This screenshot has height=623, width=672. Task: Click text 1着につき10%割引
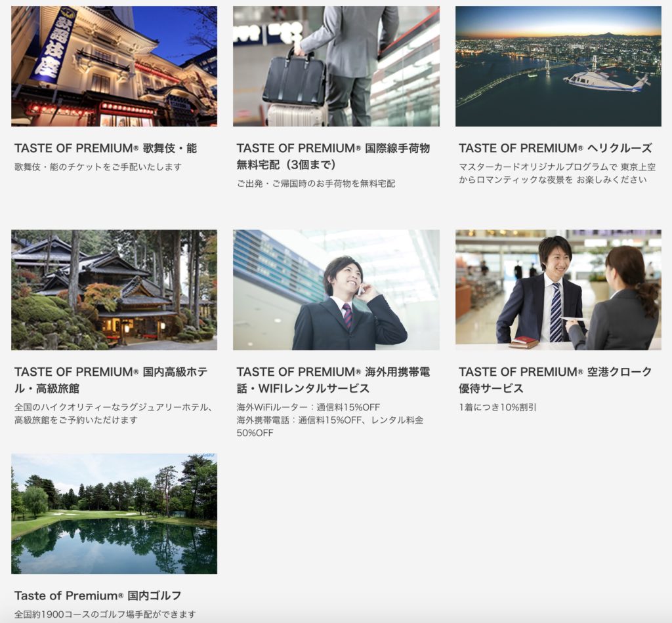(x=497, y=407)
